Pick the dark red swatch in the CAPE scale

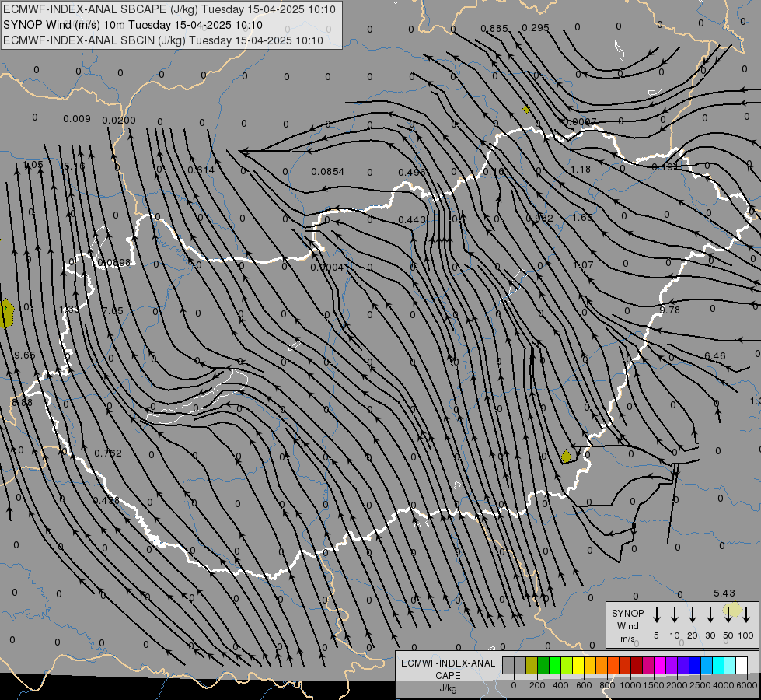coord(637,665)
